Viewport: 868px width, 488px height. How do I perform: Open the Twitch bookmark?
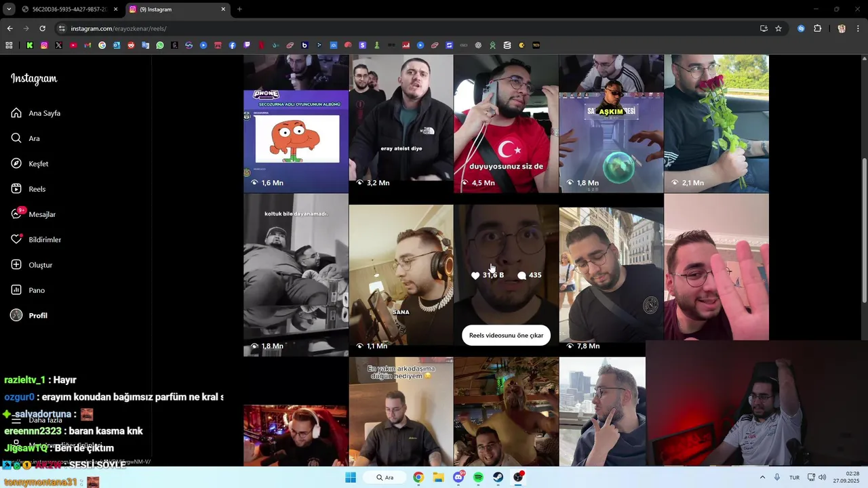click(247, 45)
